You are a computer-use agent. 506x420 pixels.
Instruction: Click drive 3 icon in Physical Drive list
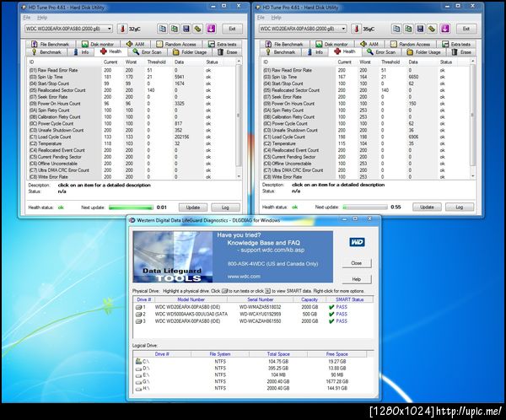pos(138,321)
